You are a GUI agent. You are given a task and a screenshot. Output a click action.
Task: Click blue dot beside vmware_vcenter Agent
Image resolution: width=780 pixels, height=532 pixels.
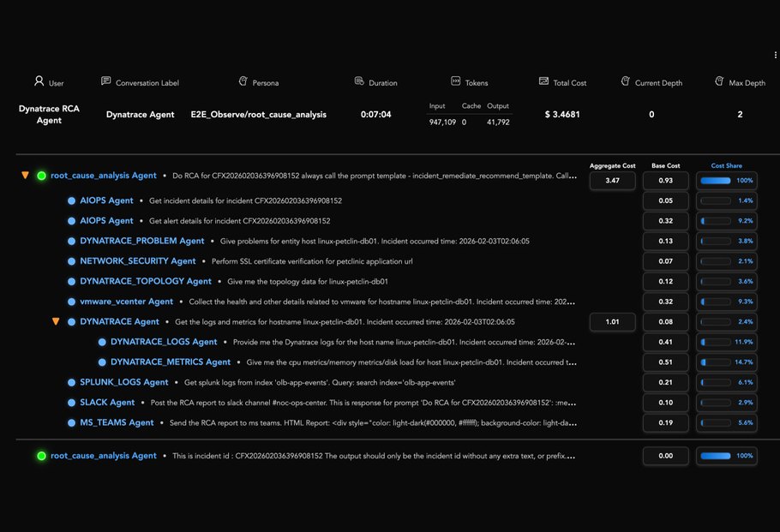72,302
